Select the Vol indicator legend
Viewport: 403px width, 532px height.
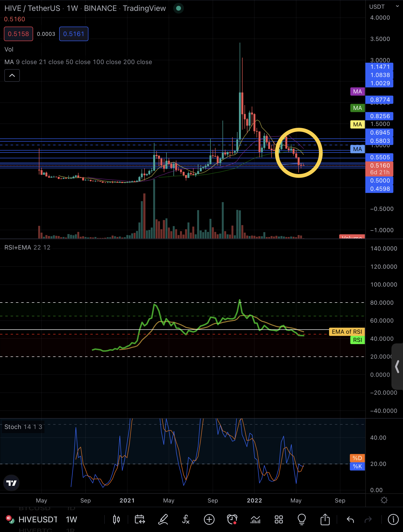point(9,49)
